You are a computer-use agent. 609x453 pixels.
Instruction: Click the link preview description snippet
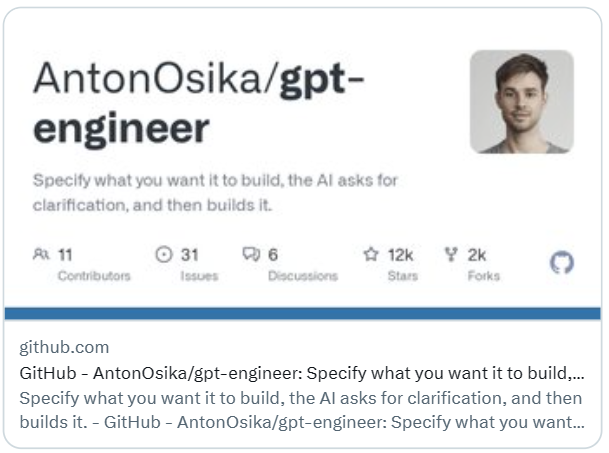point(300,409)
